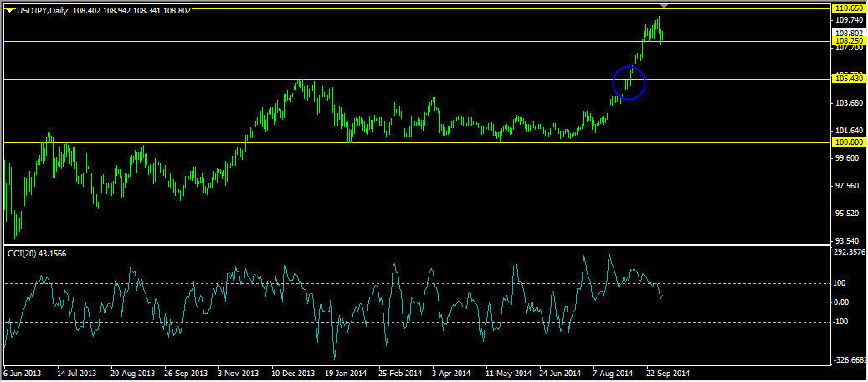The height and width of the screenshot is (382, 868).
Task: Click the 105.430 yellow price label
Action: 849,79
